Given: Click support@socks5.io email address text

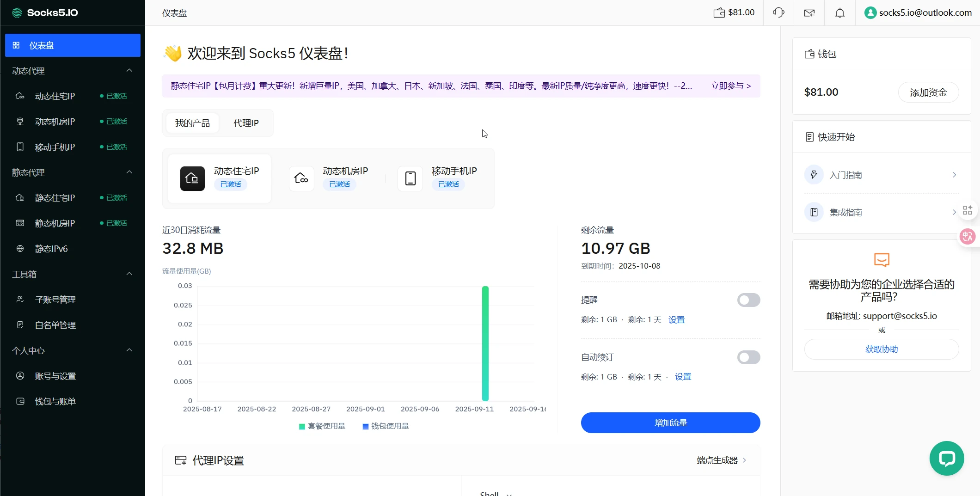Looking at the screenshot, I should (x=900, y=316).
